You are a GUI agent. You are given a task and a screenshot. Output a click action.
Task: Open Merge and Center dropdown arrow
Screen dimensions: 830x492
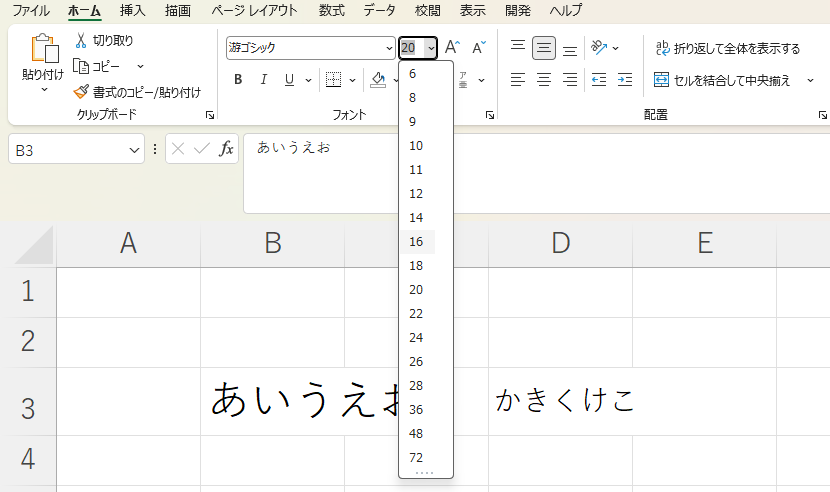(810, 80)
